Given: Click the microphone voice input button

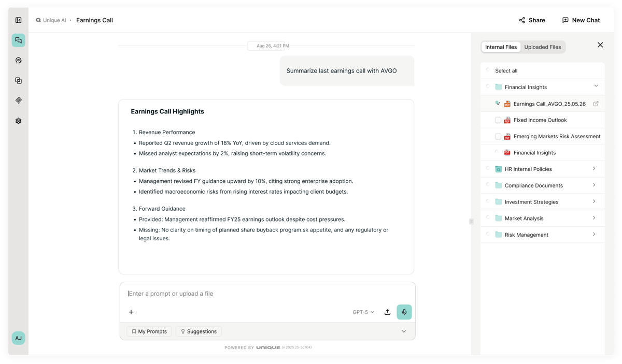Looking at the screenshot, I should 404,312.
